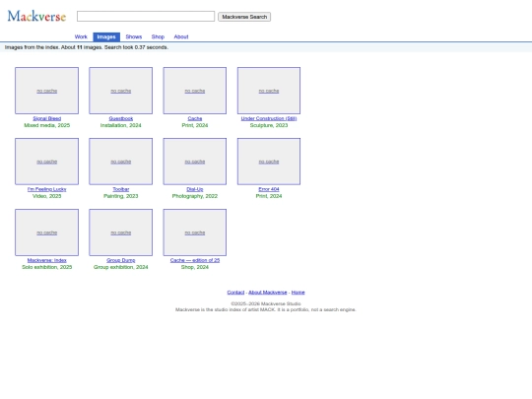Screen dimensions: 532x399
Task: Open the Error 404 thumbnail
Action: [269, 162]
